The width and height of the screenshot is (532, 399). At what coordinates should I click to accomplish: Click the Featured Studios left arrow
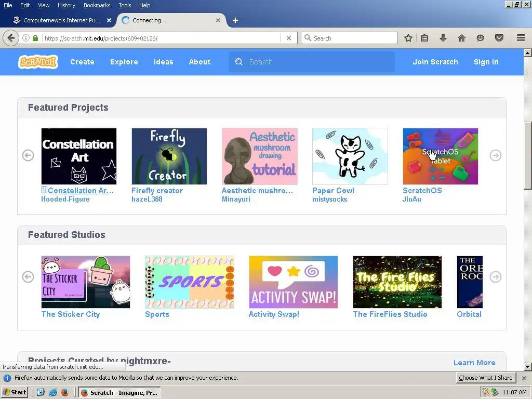[x=28, y=277]
